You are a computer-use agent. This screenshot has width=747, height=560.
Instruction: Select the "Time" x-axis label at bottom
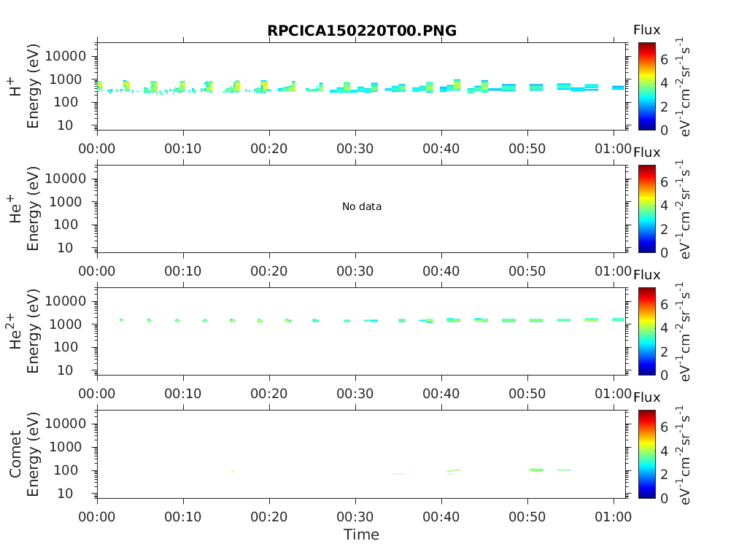[362, 534]
